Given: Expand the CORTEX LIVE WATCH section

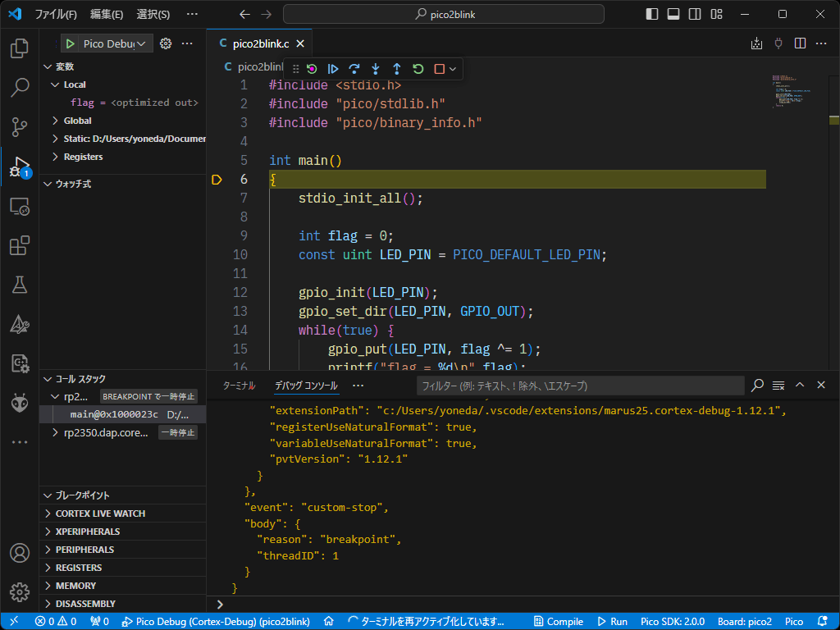Looking at the screenshot, I should [x=123, y=514].
